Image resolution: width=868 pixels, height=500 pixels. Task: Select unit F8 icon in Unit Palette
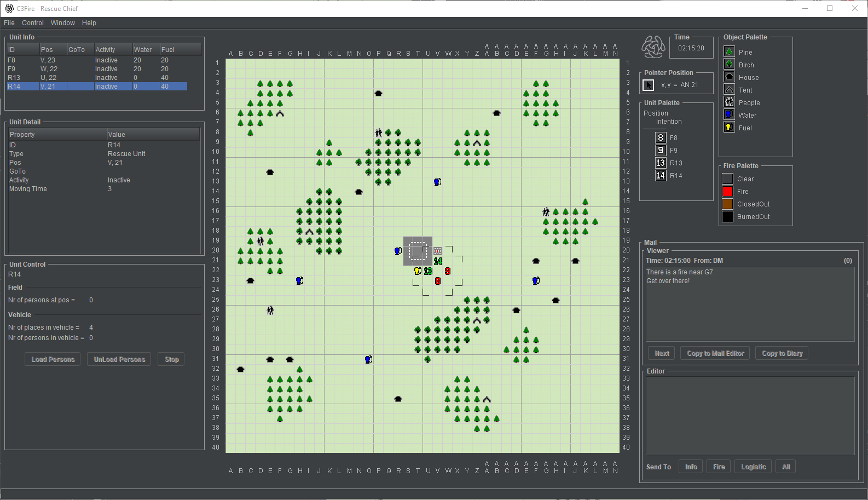click(x=661, y=137)
